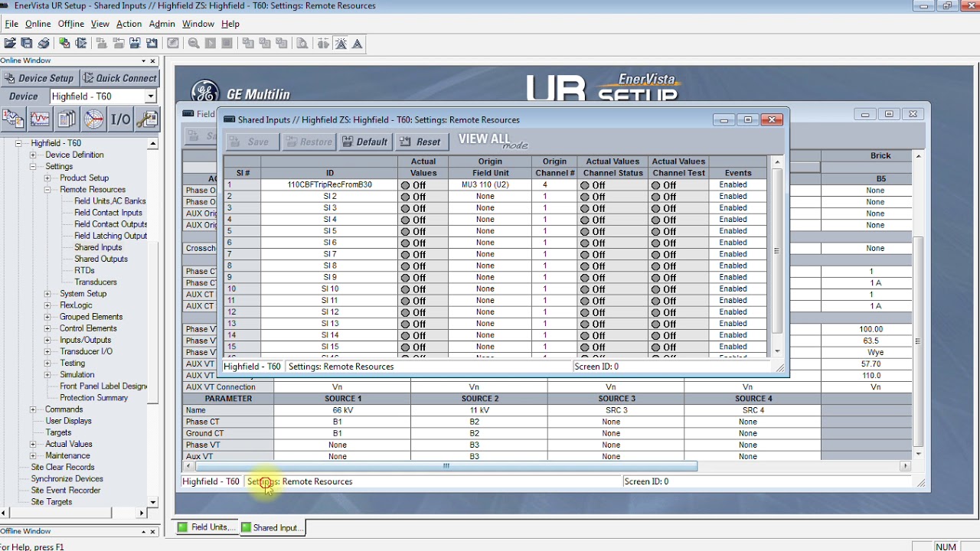Click the Shared Inputs vertical scrollbar thumb

click(777, 250)
